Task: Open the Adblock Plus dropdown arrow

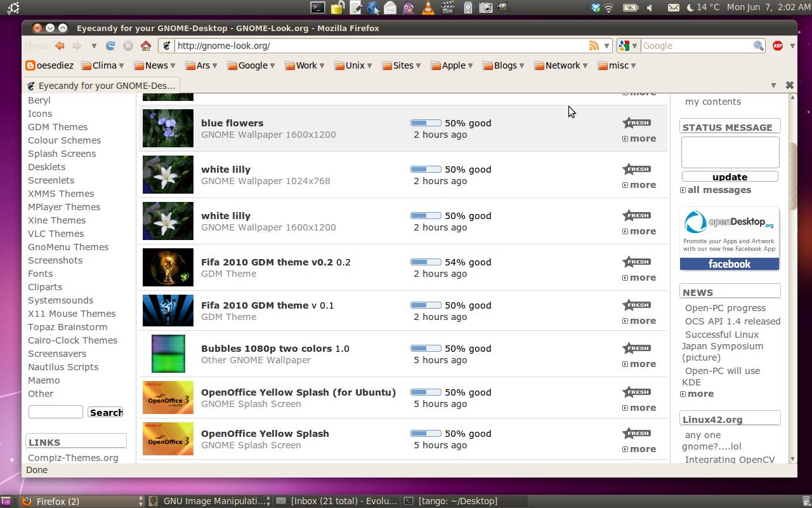Action: (792, 46)
